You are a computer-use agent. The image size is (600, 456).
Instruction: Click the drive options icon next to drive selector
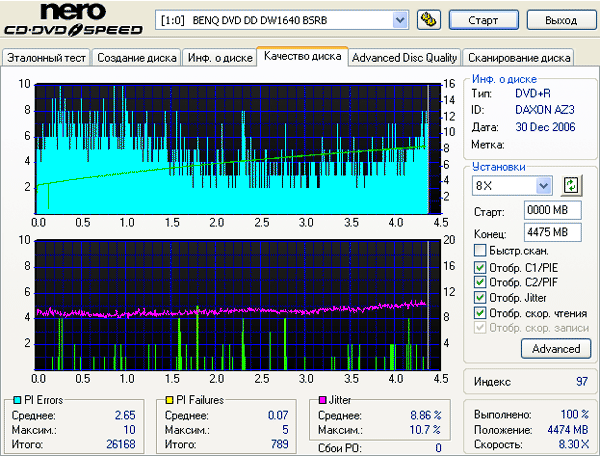point(427,20)
